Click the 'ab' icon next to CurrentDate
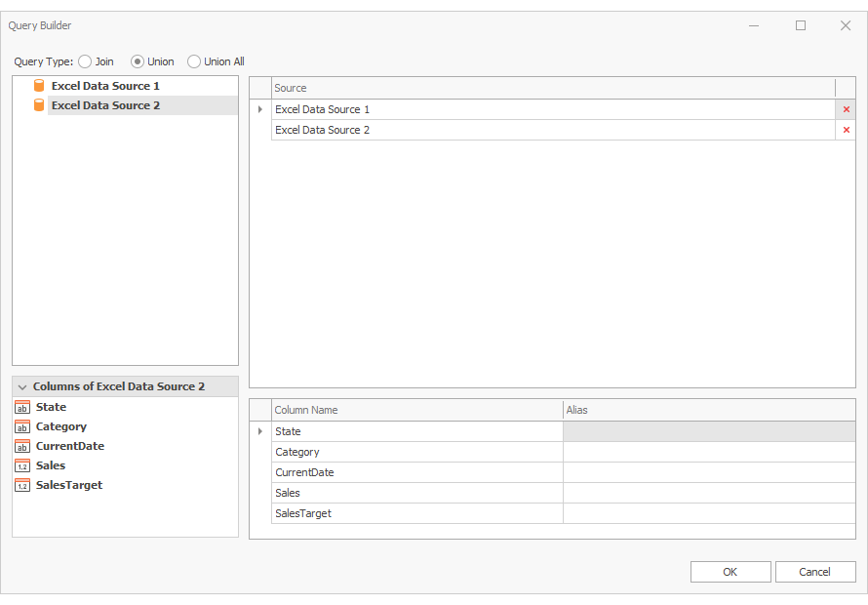This screenshot has height=605, width=868. 21,446
